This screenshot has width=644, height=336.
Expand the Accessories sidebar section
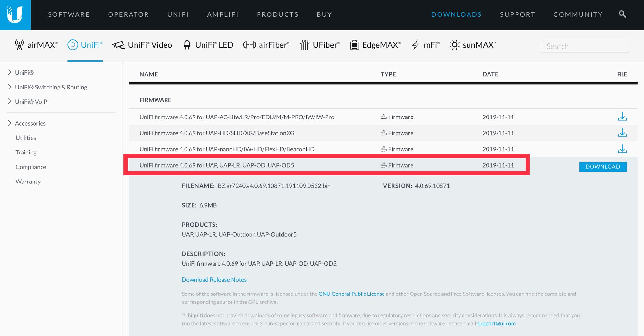30,123
